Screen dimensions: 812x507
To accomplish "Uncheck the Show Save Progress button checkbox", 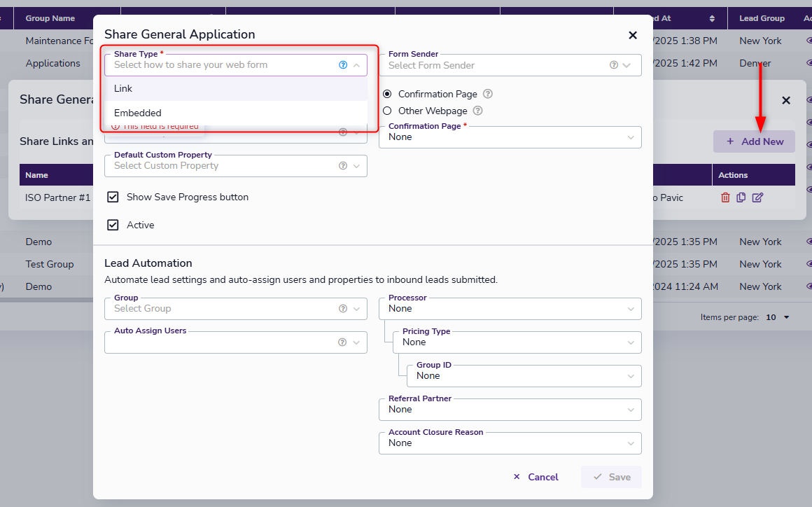I will point(113,197).
